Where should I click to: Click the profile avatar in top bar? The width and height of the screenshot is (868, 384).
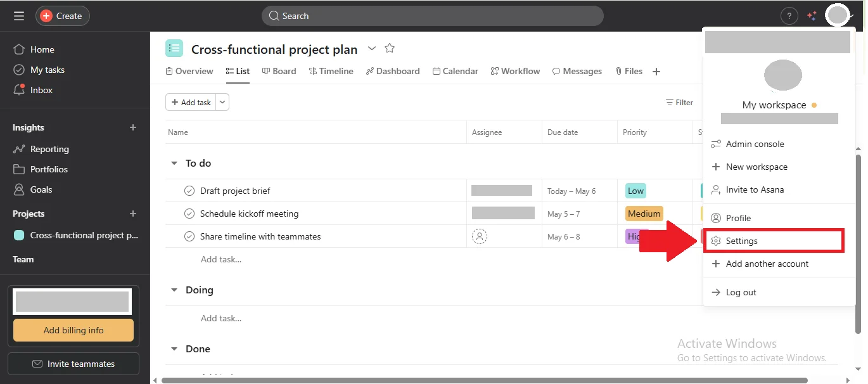(x=838, y=15)
